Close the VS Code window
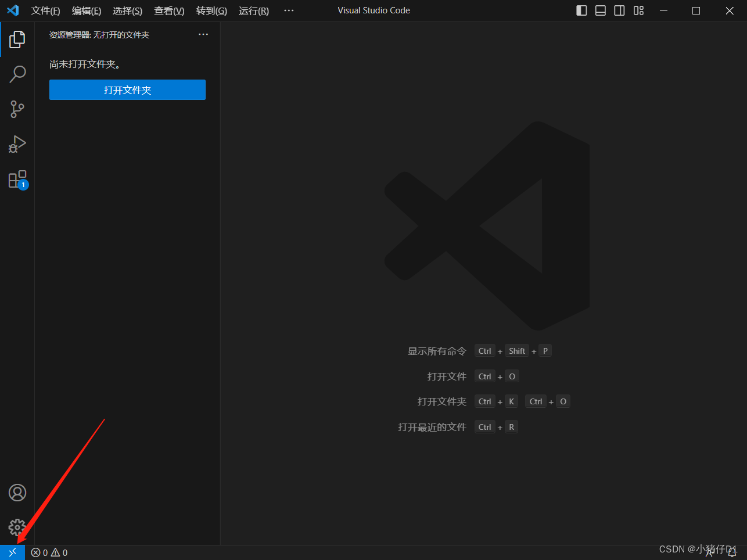 [730, 10]
